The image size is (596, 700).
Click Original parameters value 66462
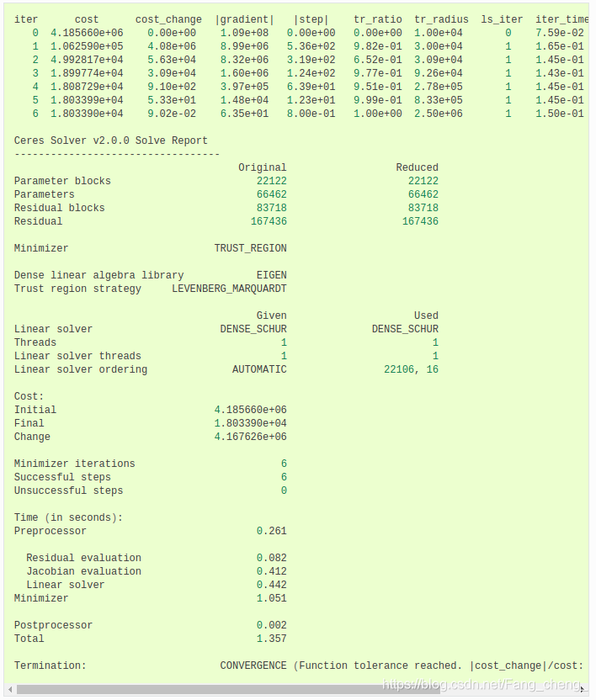pos(272,194)
